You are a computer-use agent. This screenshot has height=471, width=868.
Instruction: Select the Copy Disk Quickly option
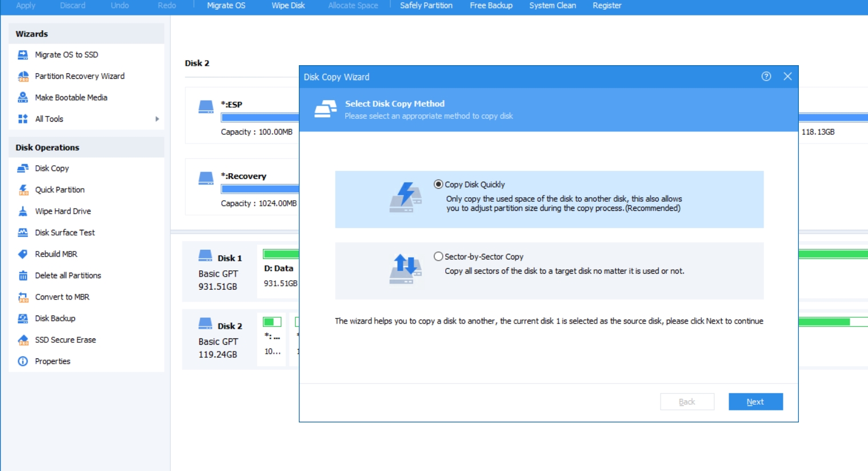click(x=438, y=184)
